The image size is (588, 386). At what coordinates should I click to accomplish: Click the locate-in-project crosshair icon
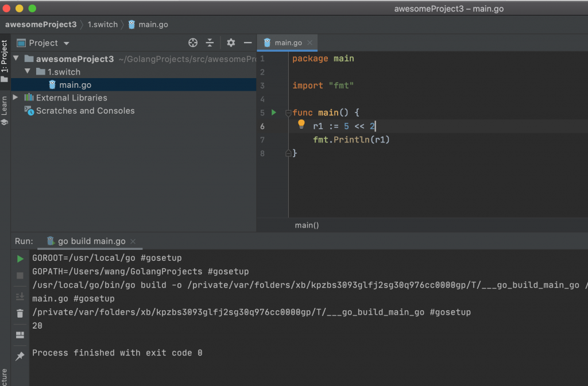click(193, 43)
